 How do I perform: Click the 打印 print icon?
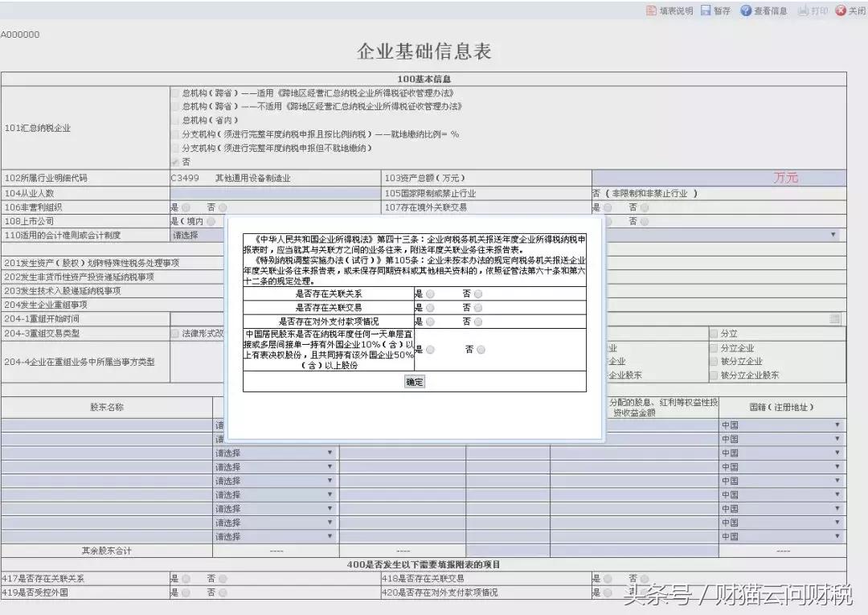click(x=812, y=11)
